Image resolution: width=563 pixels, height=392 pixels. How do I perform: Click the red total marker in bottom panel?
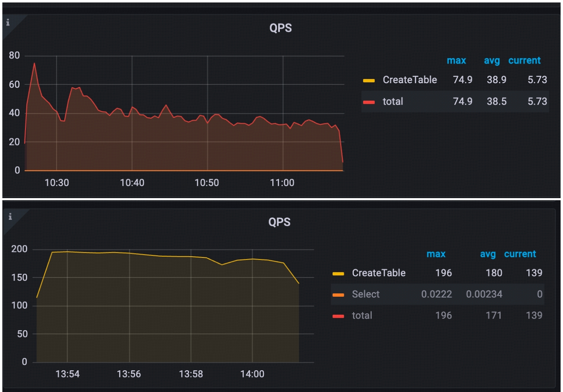[338, 316]
